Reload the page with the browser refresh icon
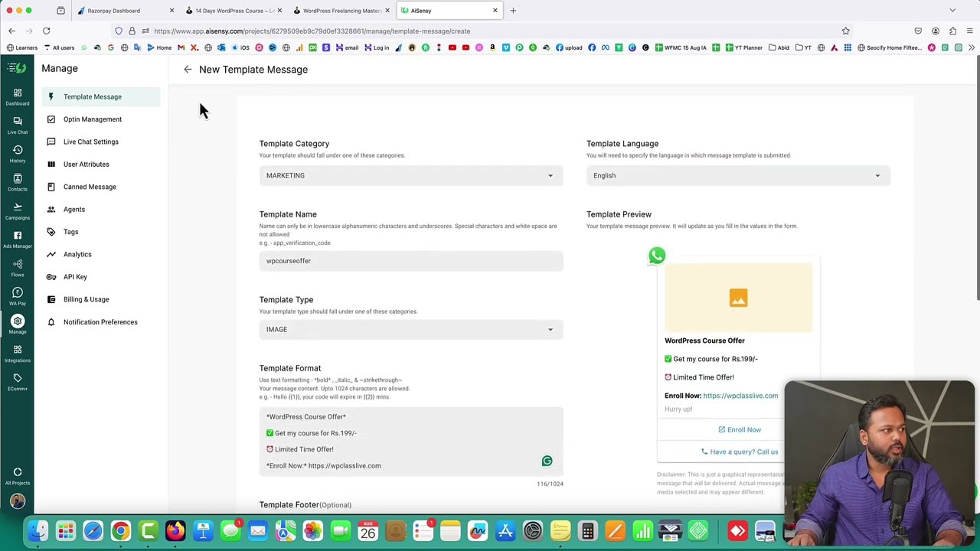 46,31
